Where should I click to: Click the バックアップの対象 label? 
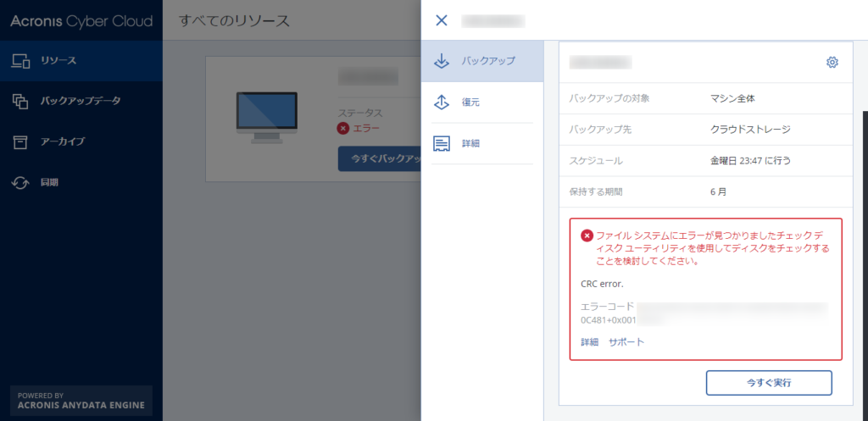pos(609,99)
